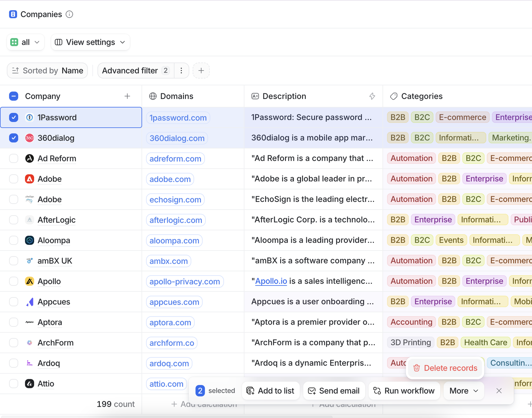Expand the View settings dropdown
Screen dimensions: 532x418
pyautogui.click(x=90, y=42)
